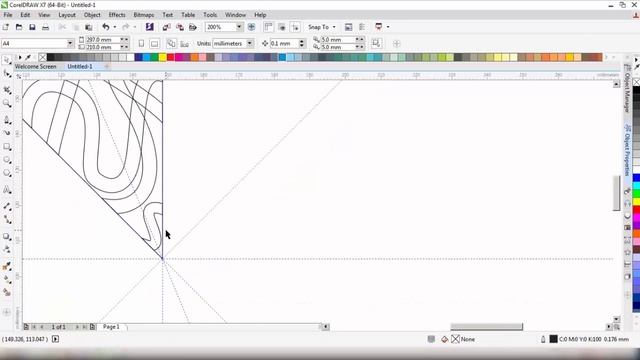Select the Artistic Media tool in the toolbox
The image size is (640, 360).
(x=7, y=133)
